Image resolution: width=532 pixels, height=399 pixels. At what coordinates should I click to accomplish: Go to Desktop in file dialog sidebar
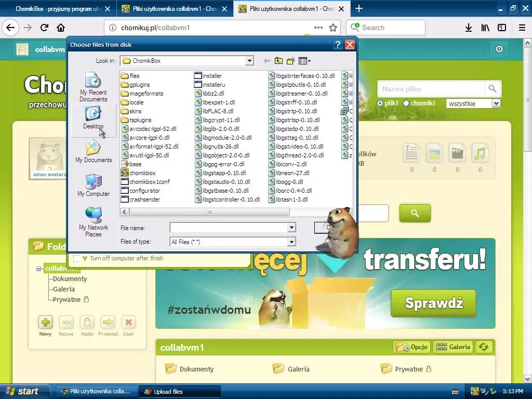click(94, 117)
